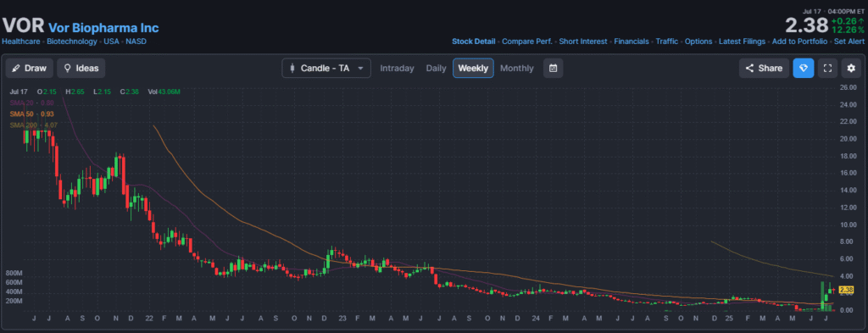This screenshot has width=868, height=333.
Task: Switch to the Intraday timeframe
Action: point(397,68)
